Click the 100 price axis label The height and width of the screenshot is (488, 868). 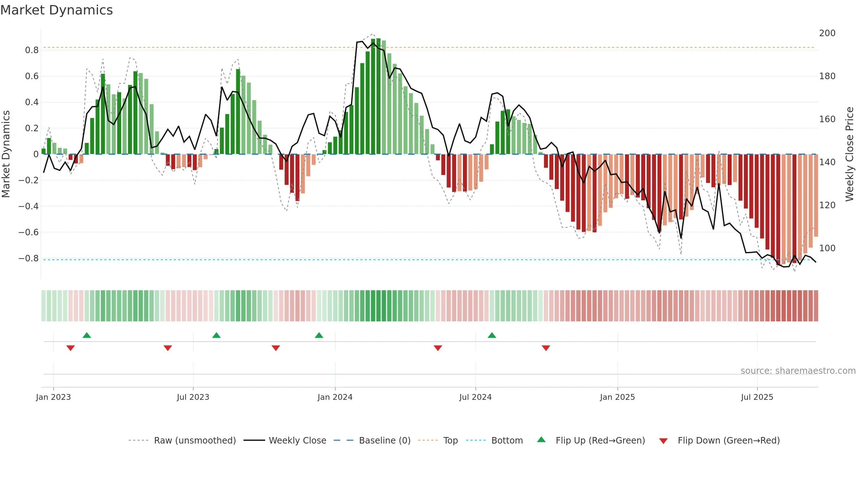pos(827,248)
